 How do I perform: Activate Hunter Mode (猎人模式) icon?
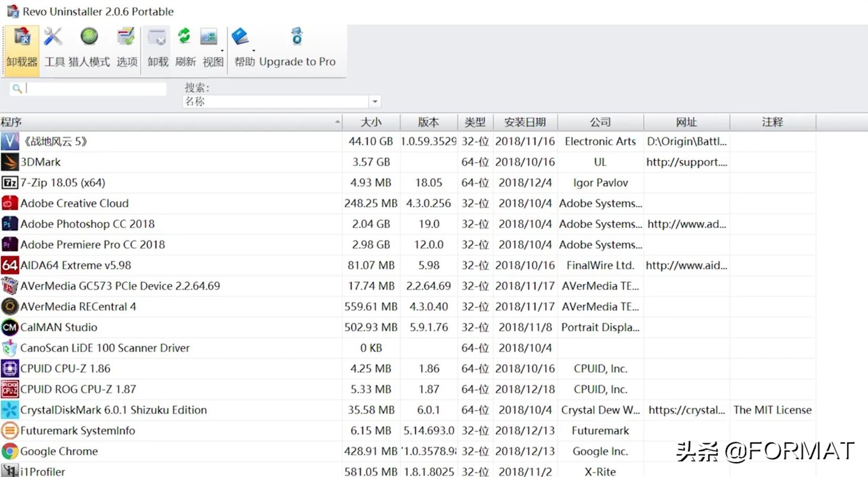tap(89, 48)
